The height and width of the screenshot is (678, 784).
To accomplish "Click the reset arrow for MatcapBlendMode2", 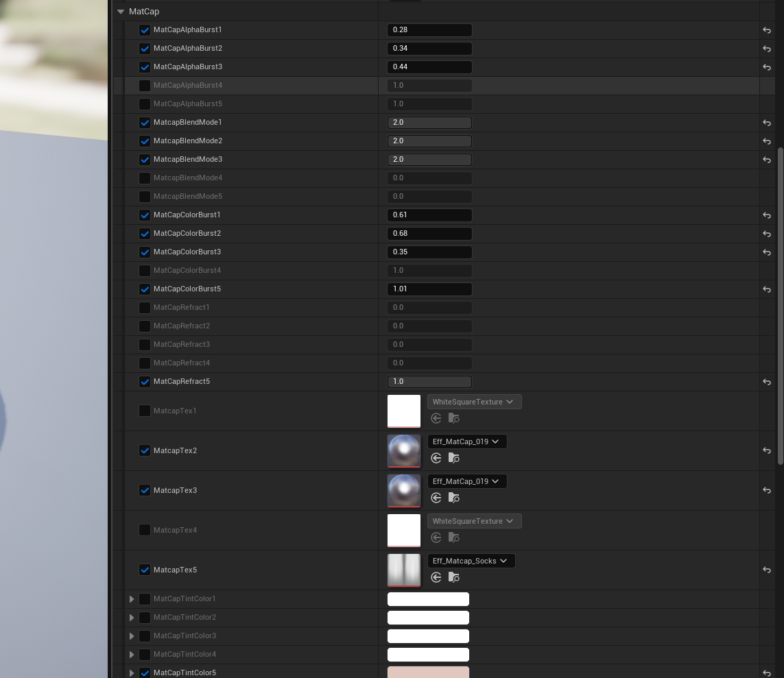I will click(767, 141).
